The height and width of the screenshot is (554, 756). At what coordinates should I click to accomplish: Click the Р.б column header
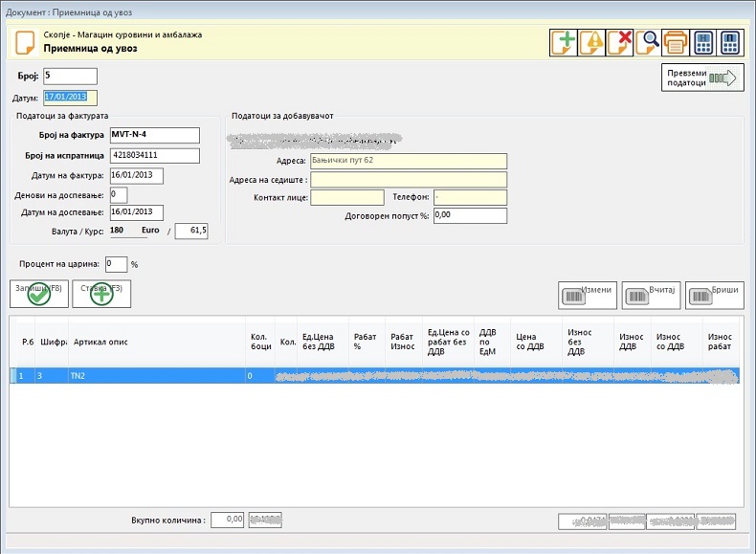28,342
